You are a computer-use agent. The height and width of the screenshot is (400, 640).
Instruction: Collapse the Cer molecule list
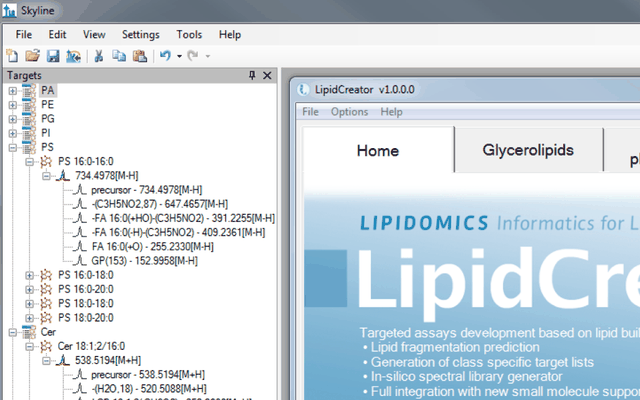coord(13,333)
